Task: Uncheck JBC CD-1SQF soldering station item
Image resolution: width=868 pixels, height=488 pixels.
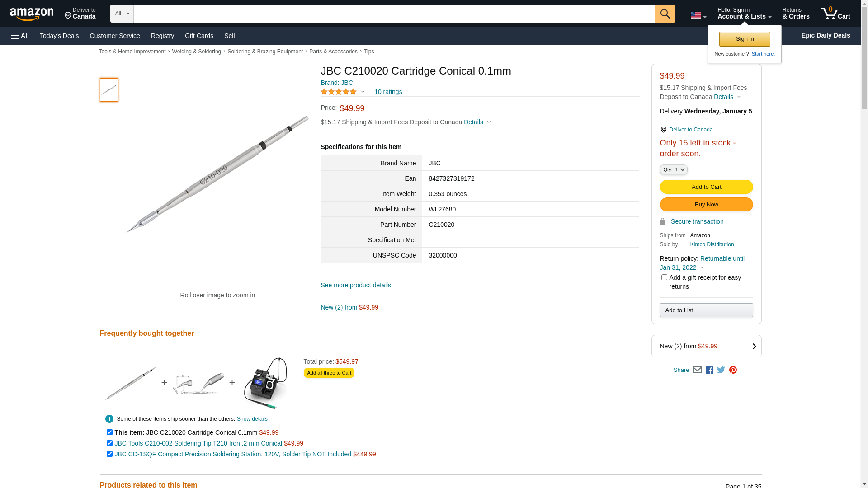Action: 109,454
